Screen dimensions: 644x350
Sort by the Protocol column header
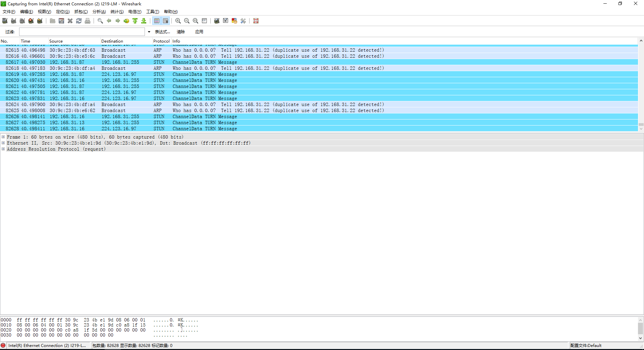(x=162, y=41)
